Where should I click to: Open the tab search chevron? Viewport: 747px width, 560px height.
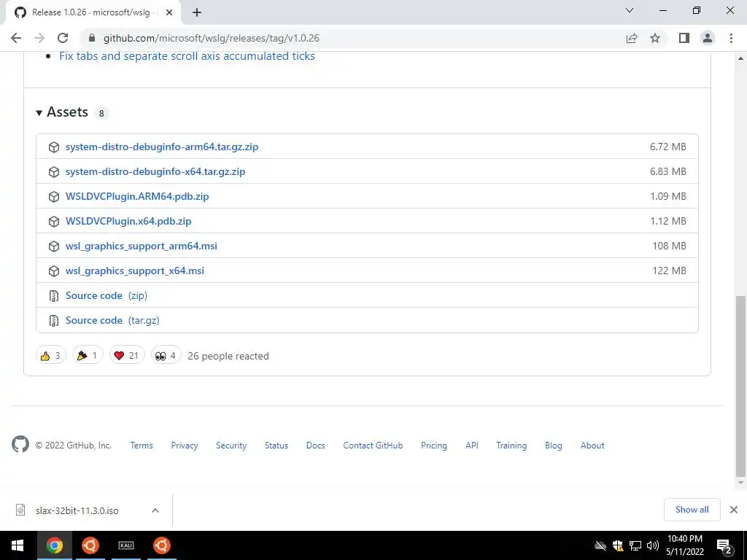[630, 10]
